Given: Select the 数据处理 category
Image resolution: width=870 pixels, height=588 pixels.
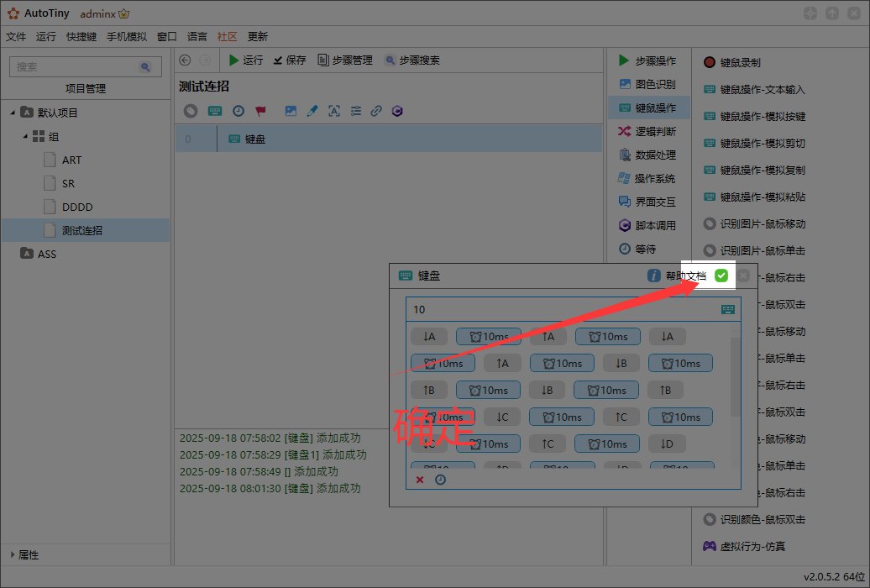Looking at the screenshot, I should tap(647, 155).
